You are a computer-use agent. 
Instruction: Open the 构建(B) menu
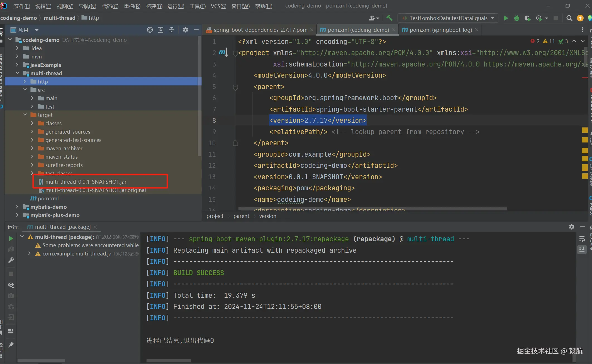pos(154,6)
